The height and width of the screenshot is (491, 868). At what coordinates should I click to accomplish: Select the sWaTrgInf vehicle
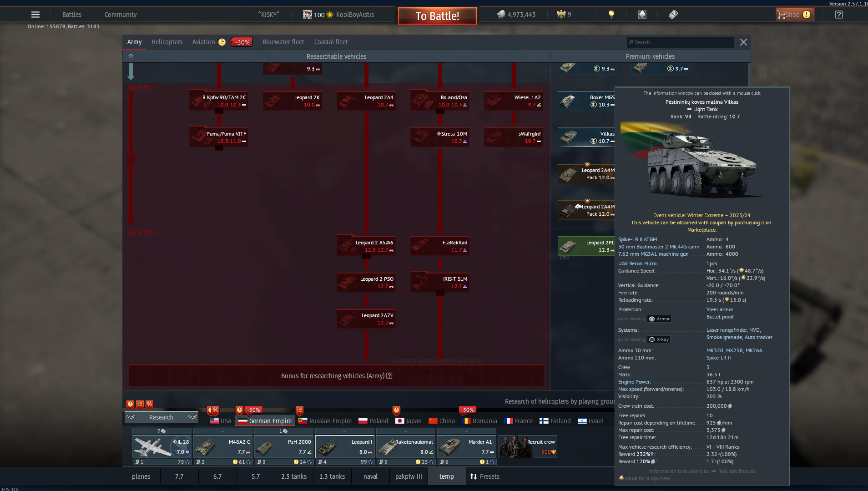pos(514,137)
